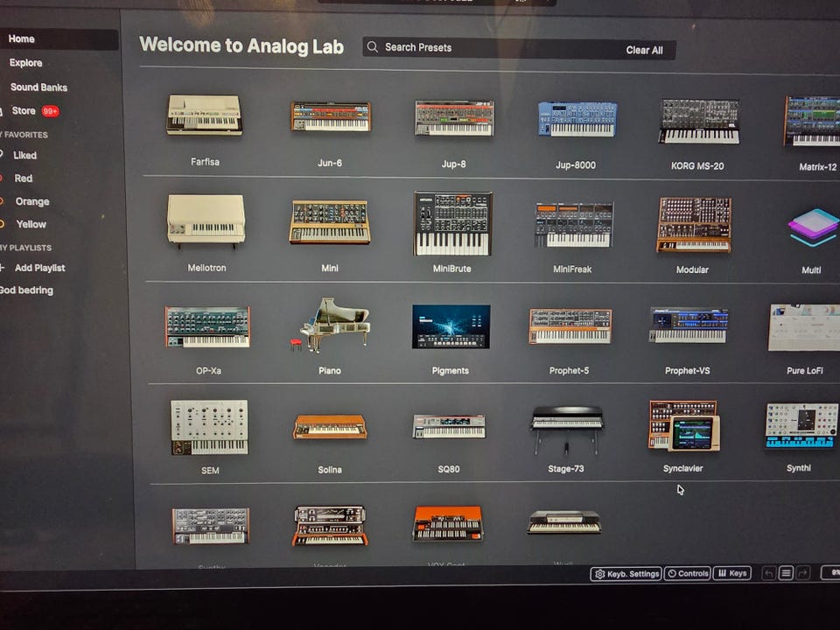
Task: Open Keyb. Settings
Action: pyautogui.click(x=626, y=574)
